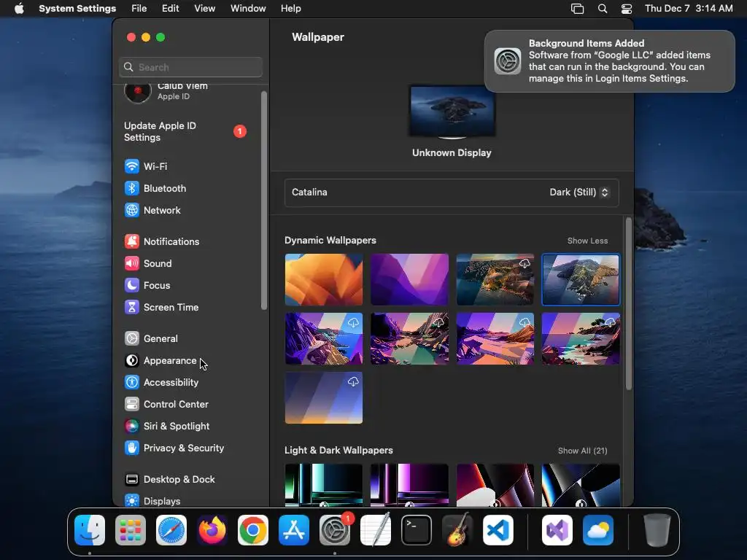Open the Weather app from Dock

coord(598,530)
